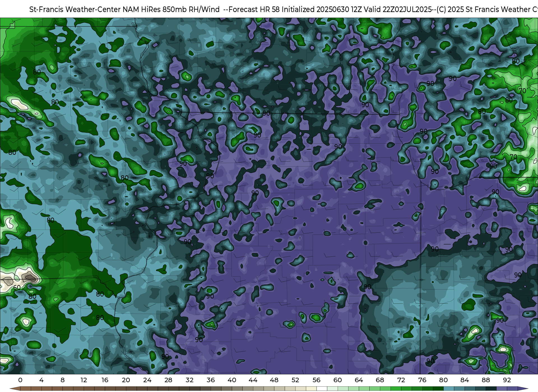Click the '0' label on the color scale
The width and height of the screenshot is (538, 392).
20,380
